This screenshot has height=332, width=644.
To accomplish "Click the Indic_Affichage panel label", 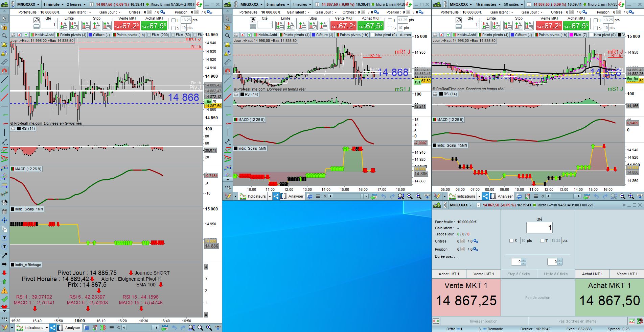I will click(26, 265).
